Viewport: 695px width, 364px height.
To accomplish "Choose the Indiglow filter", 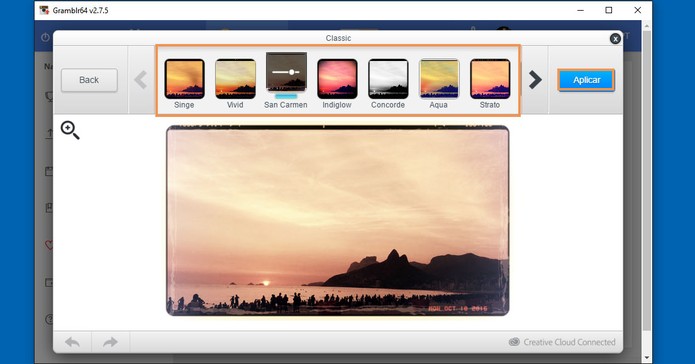I will pyautogui.click(x=337, y=79).
